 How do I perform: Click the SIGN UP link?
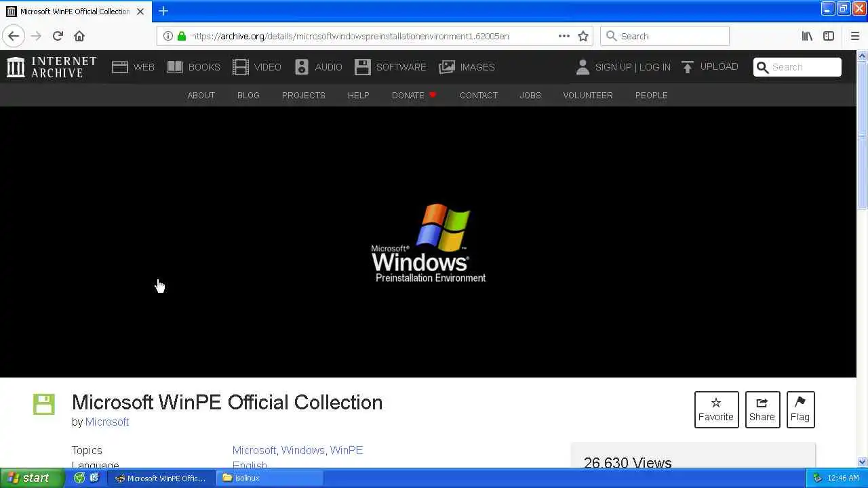(x=613, y=67)
